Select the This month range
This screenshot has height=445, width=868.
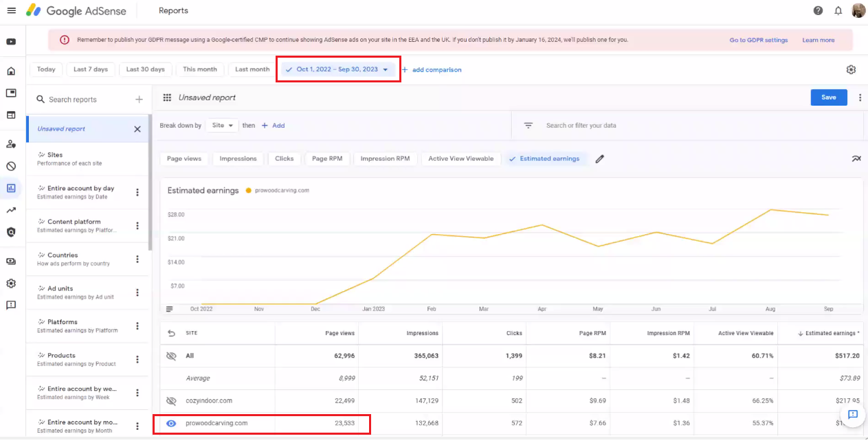(x=200, y=69)
